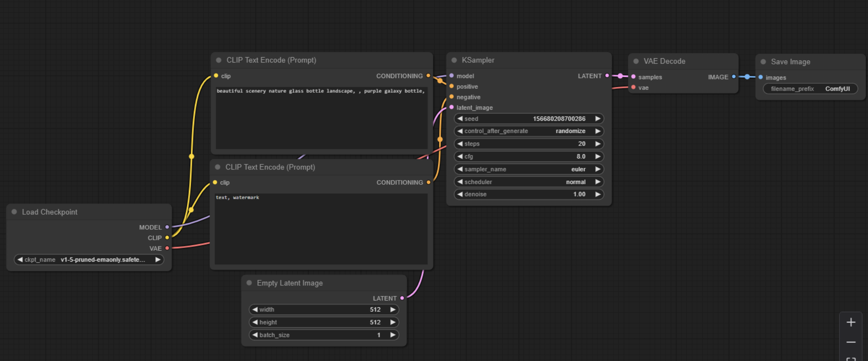The image size is (868, 361).
Task: Open the ckpt_name checkpoint selector
Action: 89,259
